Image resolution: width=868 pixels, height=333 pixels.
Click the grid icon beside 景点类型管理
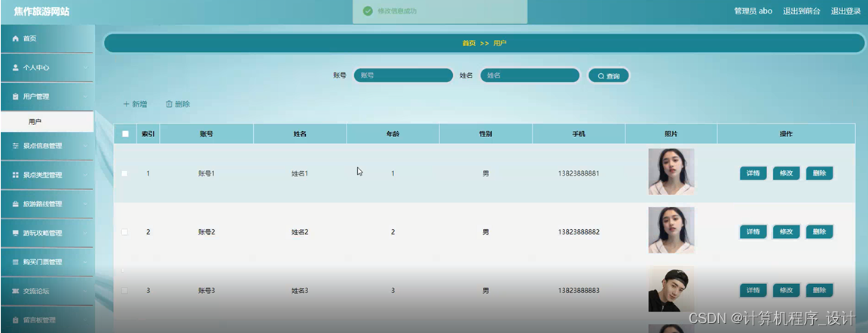[16, 175]
